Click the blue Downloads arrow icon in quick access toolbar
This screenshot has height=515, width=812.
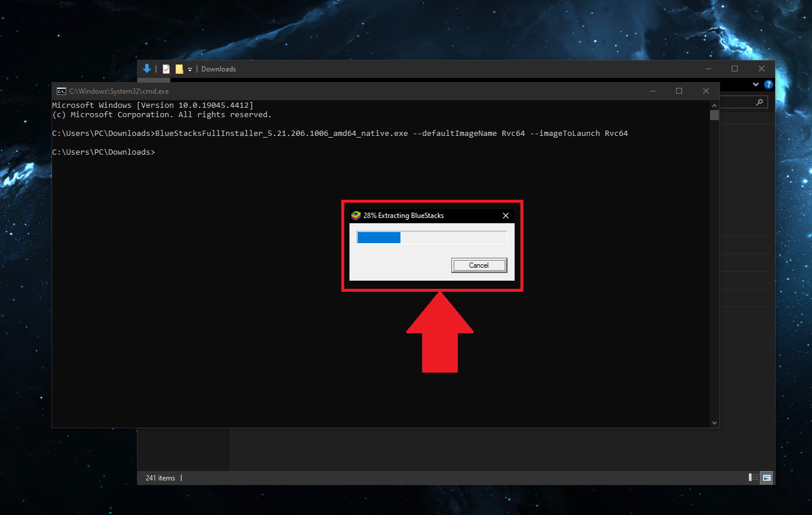pyautogui.click(x=146, y=69)
